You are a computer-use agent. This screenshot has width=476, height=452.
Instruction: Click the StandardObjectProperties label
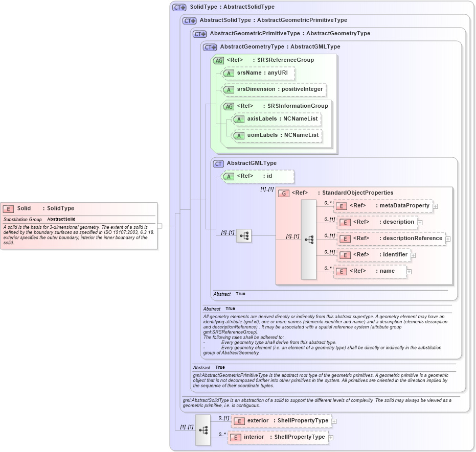[357, 193]
